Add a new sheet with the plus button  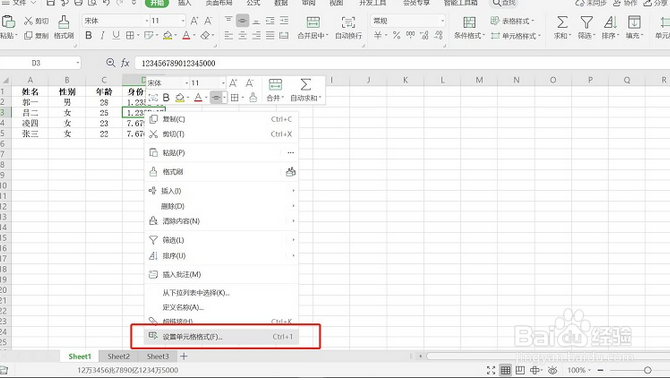coord(184,356)
